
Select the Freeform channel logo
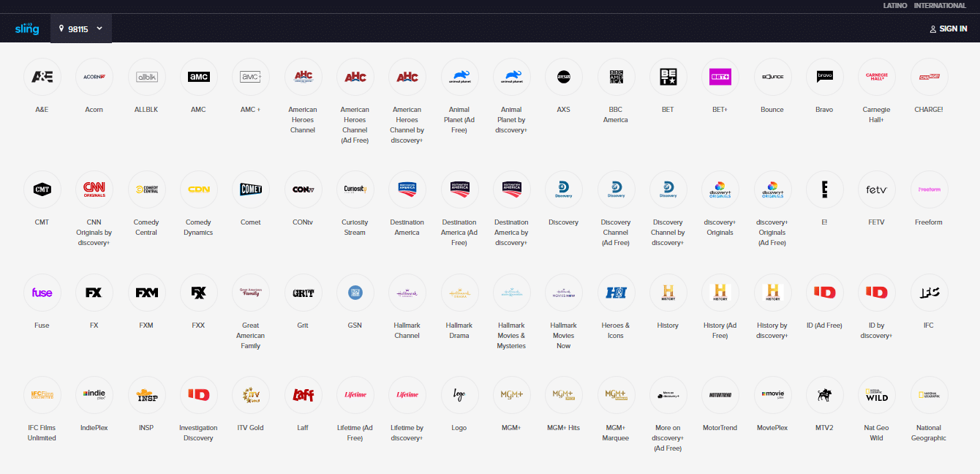coord(929,189)
